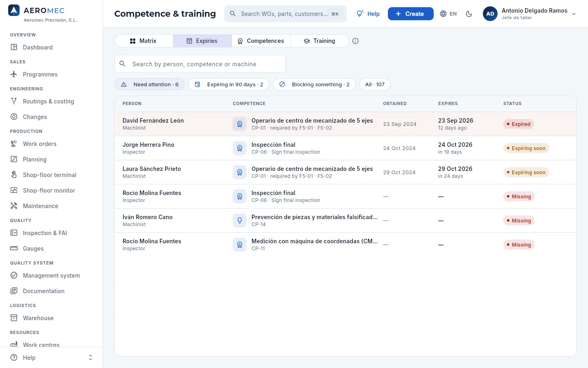Click the Create button
588x368 pixels.
pyautogui.click(x=411, y=14)
